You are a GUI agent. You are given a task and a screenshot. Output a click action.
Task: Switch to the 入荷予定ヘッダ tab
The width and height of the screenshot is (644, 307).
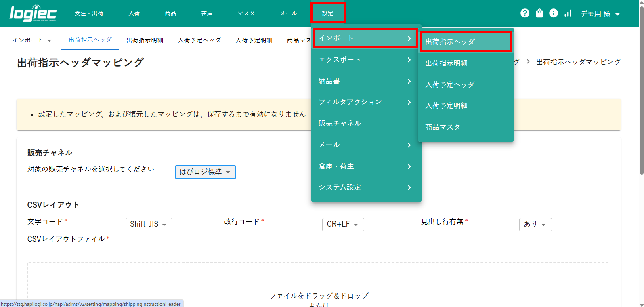(x=199, y=40)
